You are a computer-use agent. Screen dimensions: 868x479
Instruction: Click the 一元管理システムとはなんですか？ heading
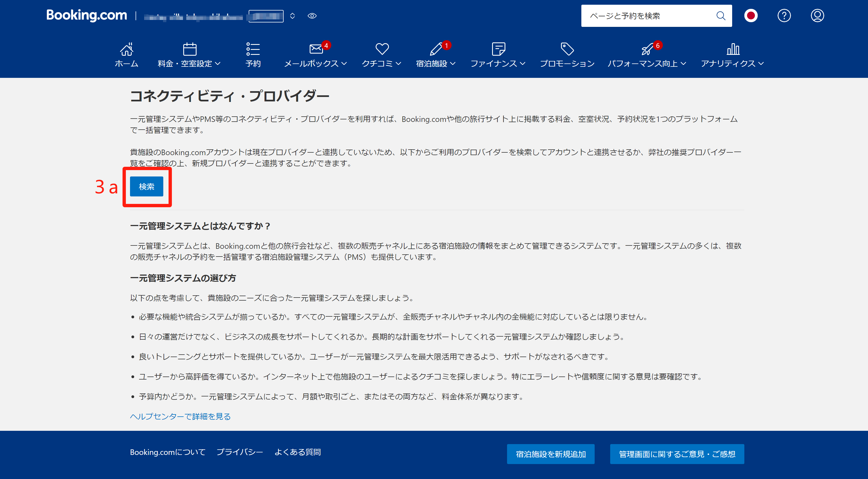coord(200,226)
